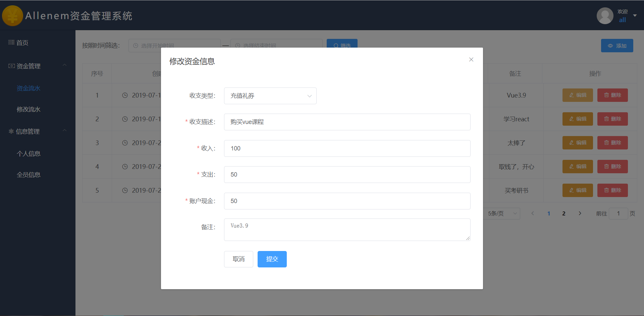644x316 pixels.
Task: Click the 备注 textarea containing Vue3.9
Action: pyautogui.click(x=347, y=230)
